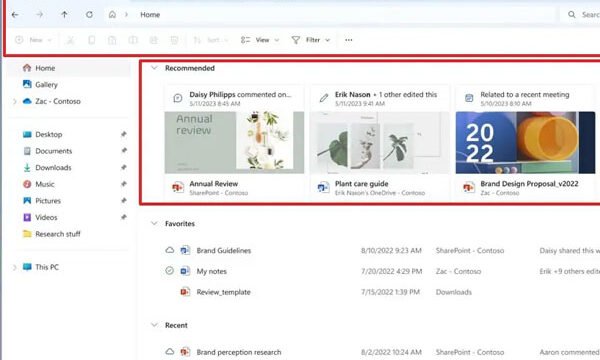Image resolution: width=600 pixels, height=360 pixels.
Task: Expand the This PC tree node
Action: click(x=15, y=267)
